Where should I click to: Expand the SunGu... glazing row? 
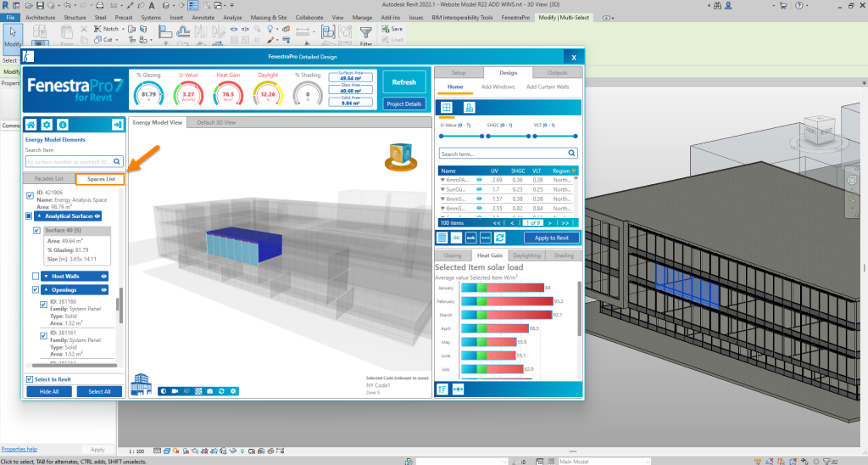click(442, 189)
